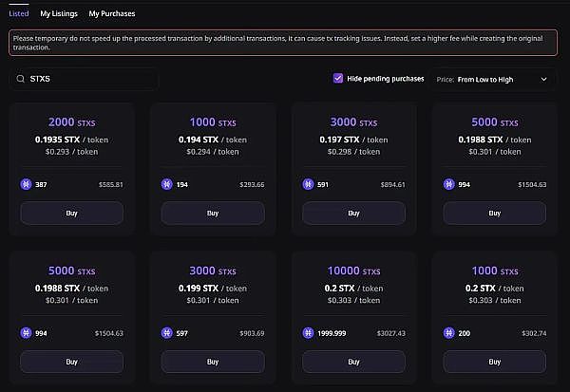
Task: Open the Price sort dropdown
Action: (x=493, y=80)
